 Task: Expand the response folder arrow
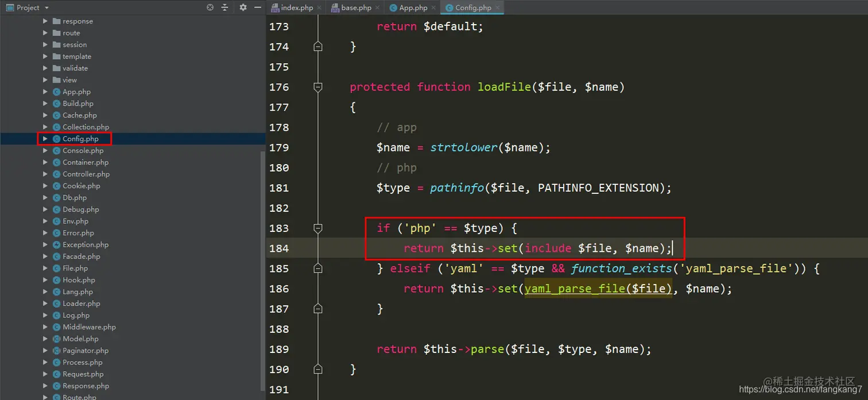[x=45, y=21]
